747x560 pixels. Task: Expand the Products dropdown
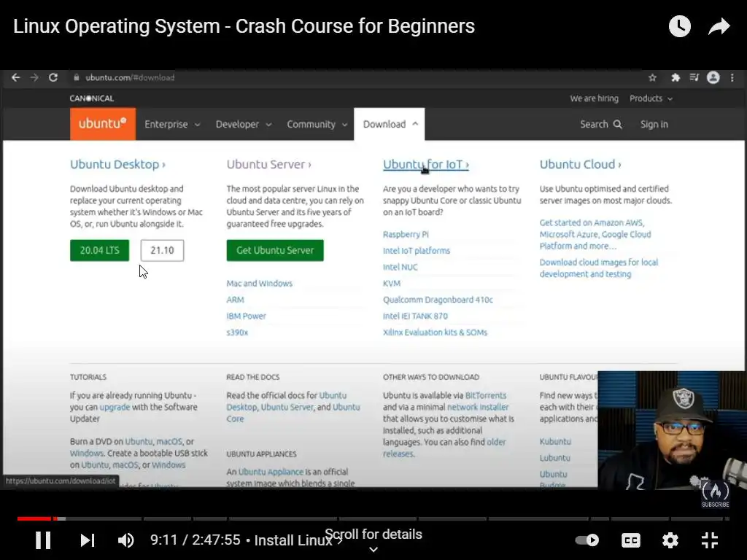pyautogui.click(x=651, y=98)
